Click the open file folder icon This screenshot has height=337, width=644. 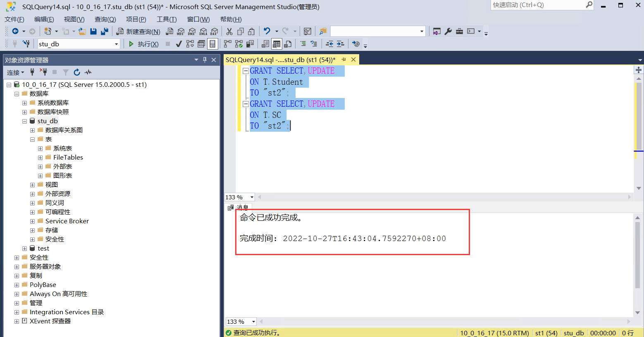[82, 31]
